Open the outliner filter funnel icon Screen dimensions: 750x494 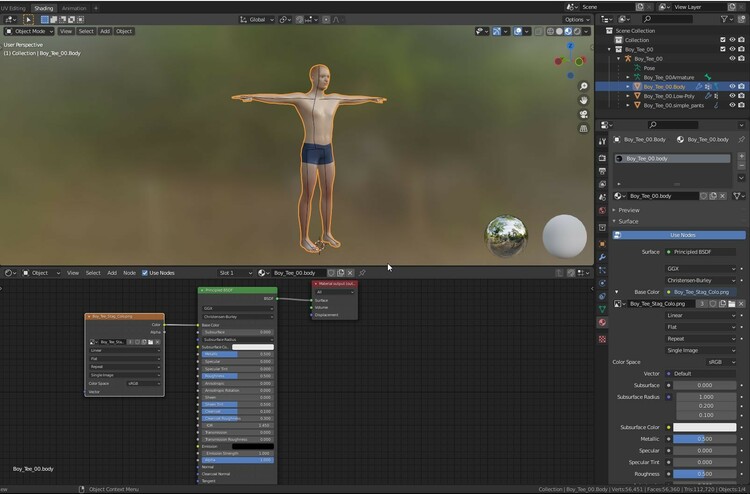[x=723, y=19]
